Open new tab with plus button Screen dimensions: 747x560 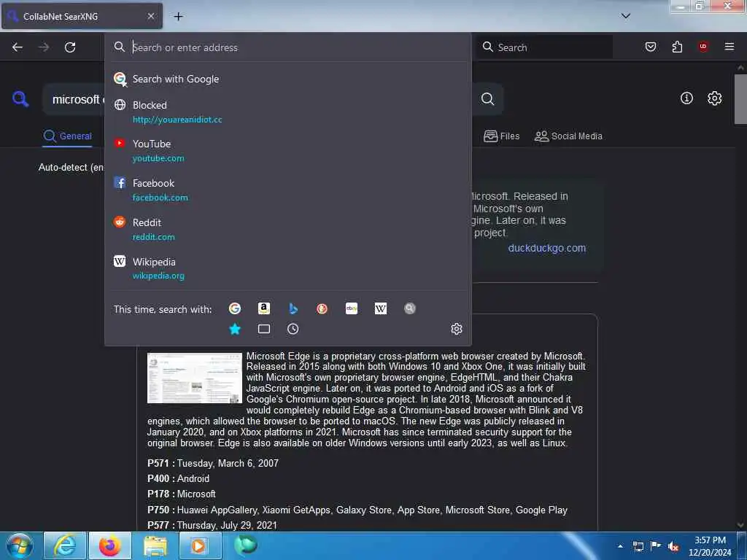point(178,17)
